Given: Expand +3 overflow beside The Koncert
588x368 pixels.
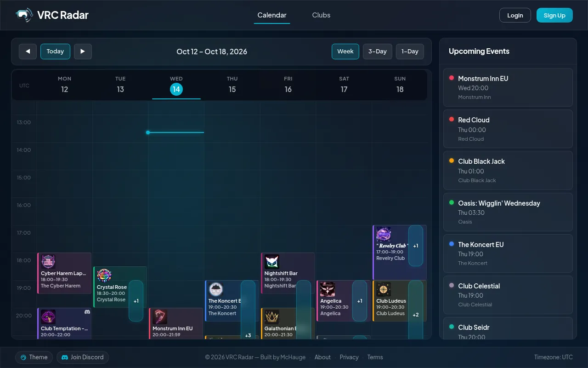Looking at the screenshot, I should [248, 310].
